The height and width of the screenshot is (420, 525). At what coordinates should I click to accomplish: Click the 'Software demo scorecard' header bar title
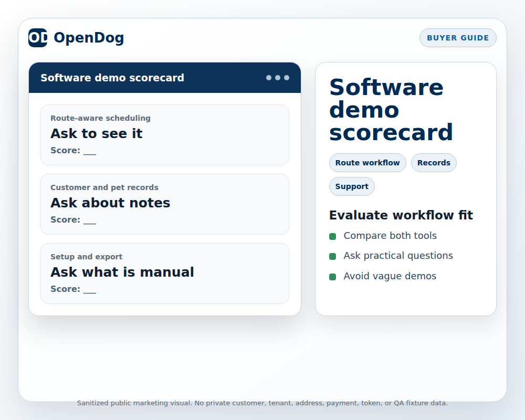point(112,78)
